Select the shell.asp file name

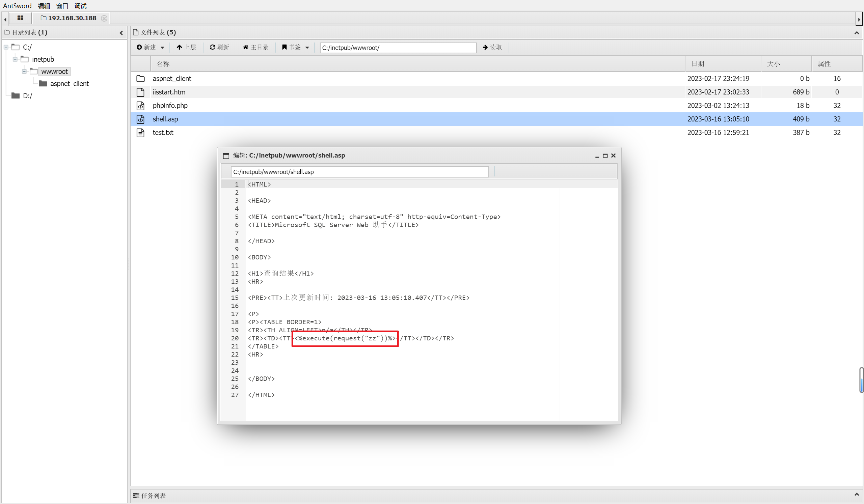(165, 119)
